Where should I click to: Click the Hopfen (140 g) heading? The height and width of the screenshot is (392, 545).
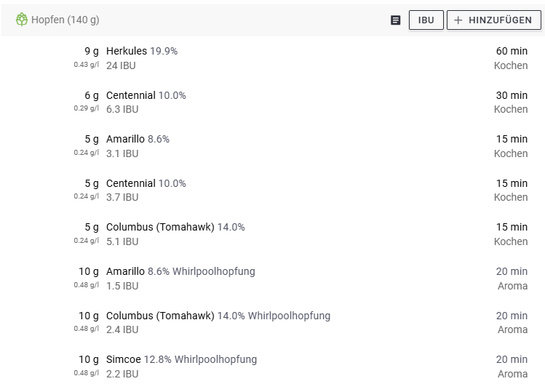point(65,20)
